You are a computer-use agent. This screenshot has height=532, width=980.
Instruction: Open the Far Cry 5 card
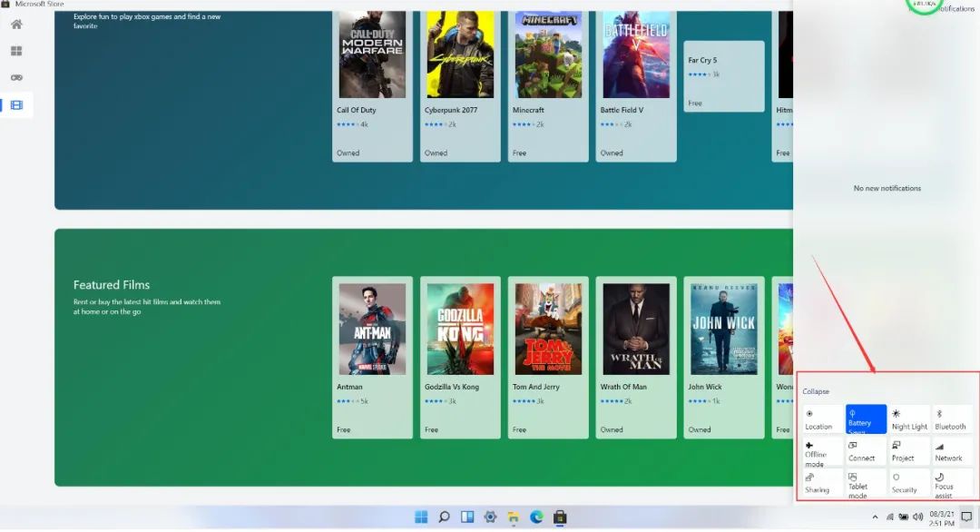724,76
